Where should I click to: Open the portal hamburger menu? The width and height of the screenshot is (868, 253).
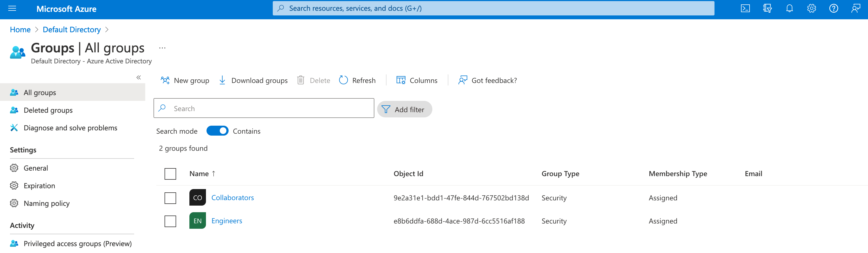(12, 9)
